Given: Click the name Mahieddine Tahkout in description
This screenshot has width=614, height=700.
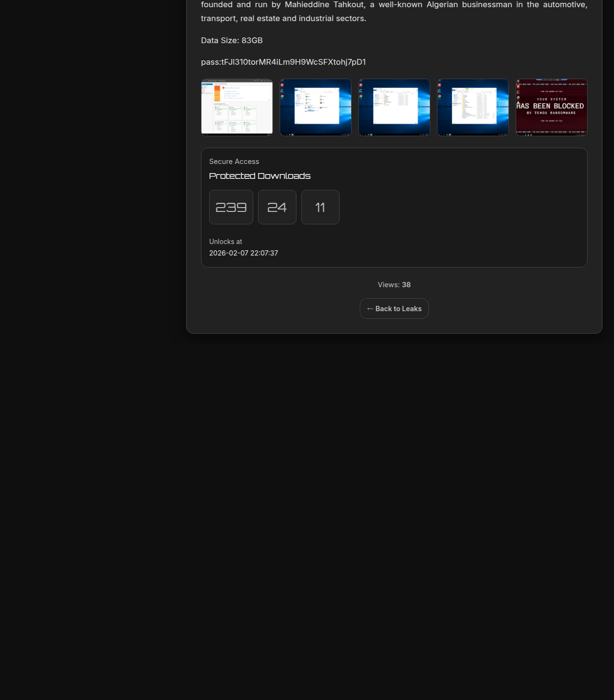Looking at the screenshot, I should [x=325, y=5].
